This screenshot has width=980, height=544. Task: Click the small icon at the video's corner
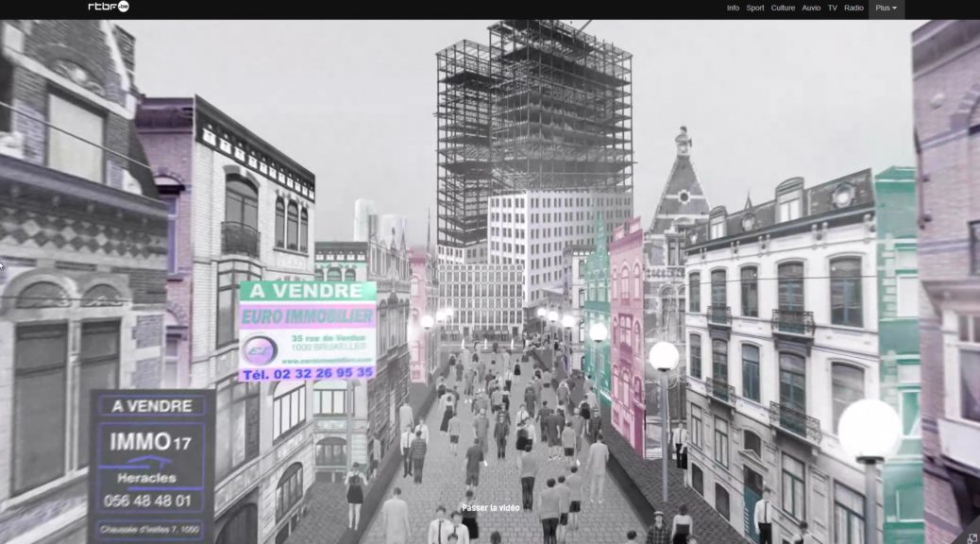pyautogui.click(x=972, y=537)
